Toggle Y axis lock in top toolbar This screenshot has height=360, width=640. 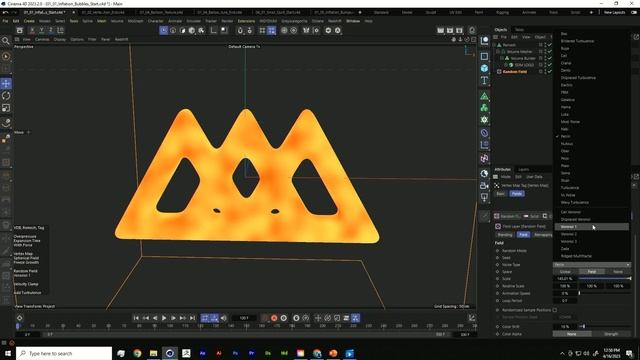pos(41,30)
